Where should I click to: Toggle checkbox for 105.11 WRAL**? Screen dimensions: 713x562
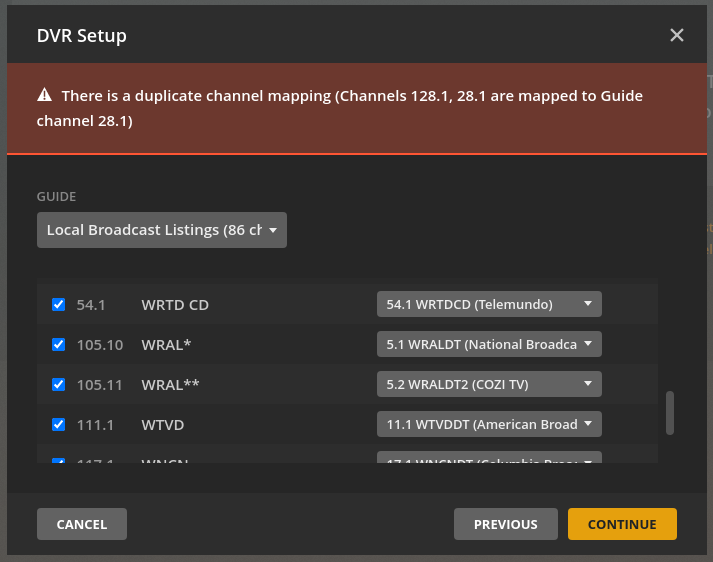(58, 385)
